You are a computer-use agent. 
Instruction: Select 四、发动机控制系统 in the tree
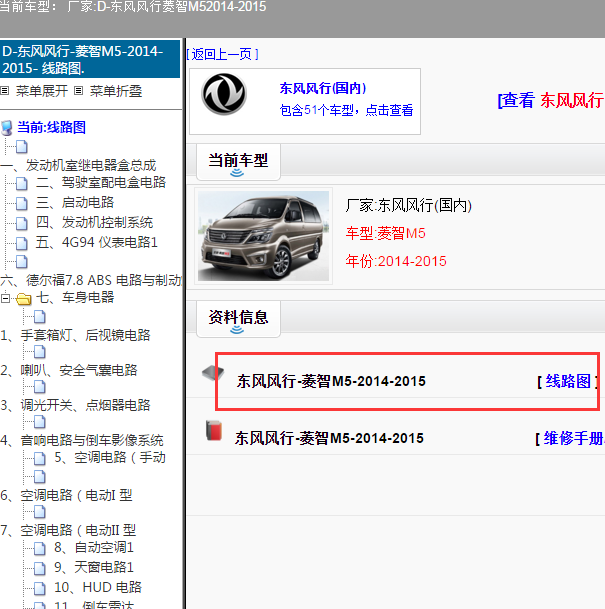94,222
